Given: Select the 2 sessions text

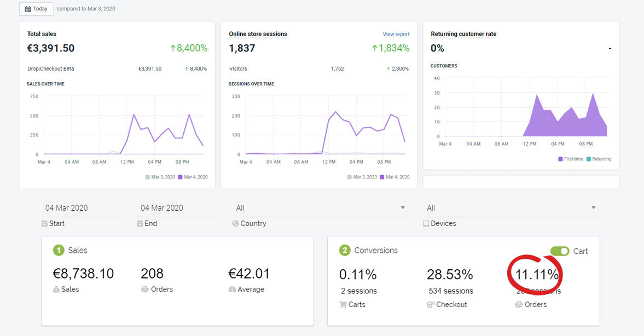Looking at the screenshot, I should coord(358,291).
